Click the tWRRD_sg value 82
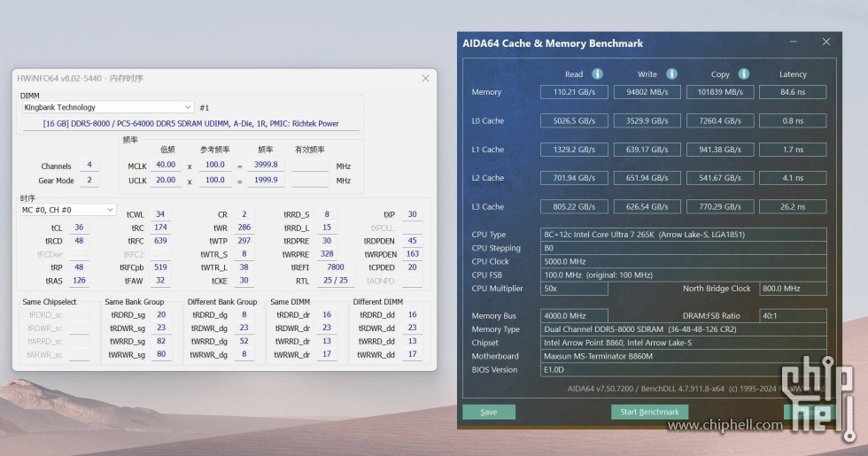 pos(161,341)
